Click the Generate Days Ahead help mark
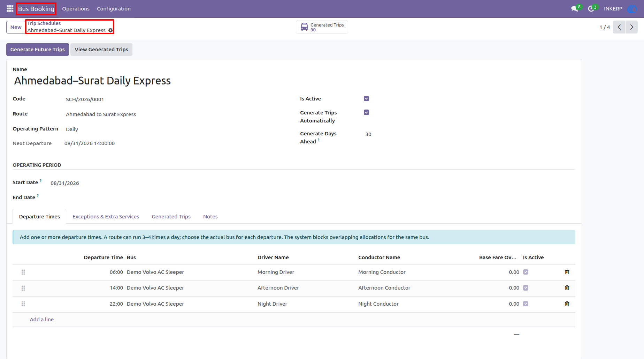Viewport: 644px width, 359px height. click(319, 140)
